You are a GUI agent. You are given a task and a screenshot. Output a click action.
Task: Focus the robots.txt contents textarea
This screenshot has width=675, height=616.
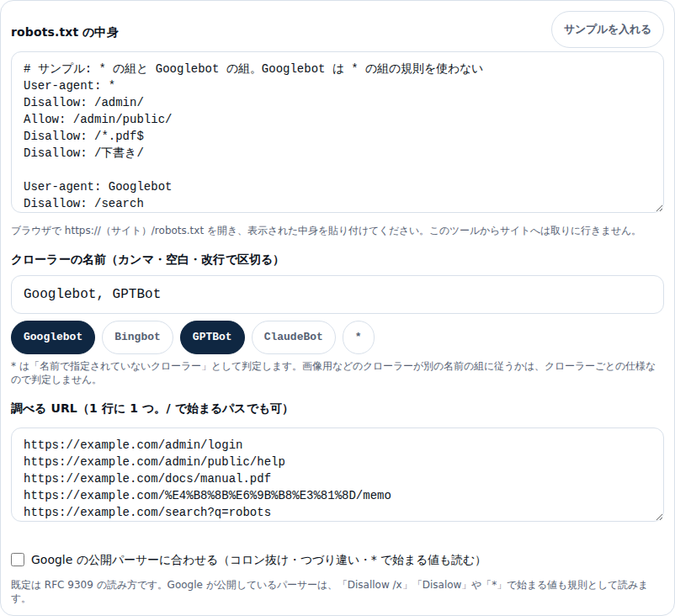tap(337, 132)
